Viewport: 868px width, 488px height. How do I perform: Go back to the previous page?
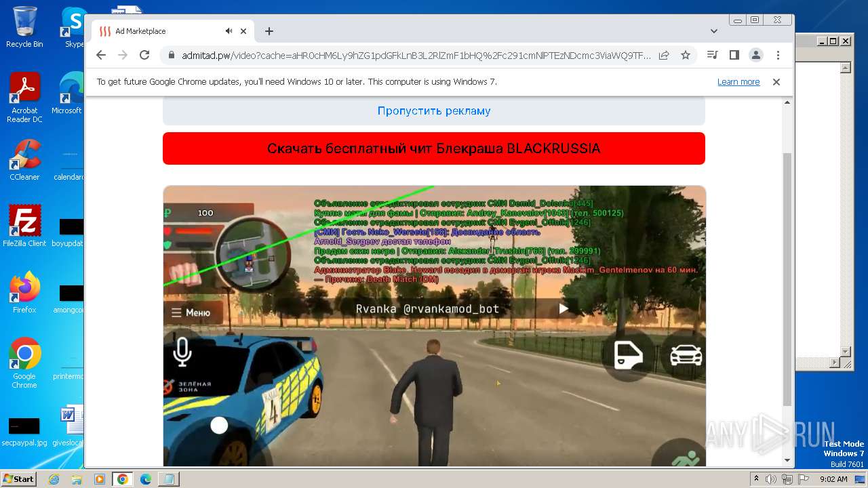tap(101, 56)
